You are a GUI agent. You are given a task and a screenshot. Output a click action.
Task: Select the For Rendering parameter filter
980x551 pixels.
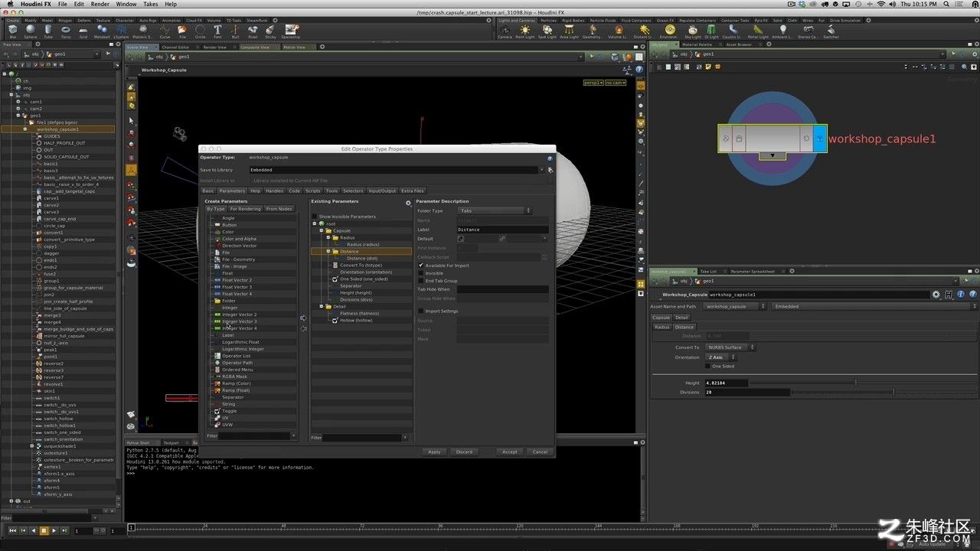tap(245, 209)
